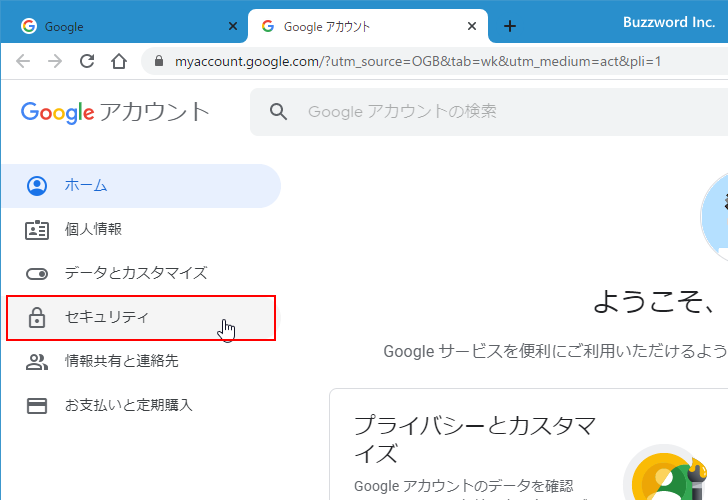Open データとカスタマイズ in the sidebar
Image resolution: width=728 pixels, height=500 pixels.
coord(141,273)
